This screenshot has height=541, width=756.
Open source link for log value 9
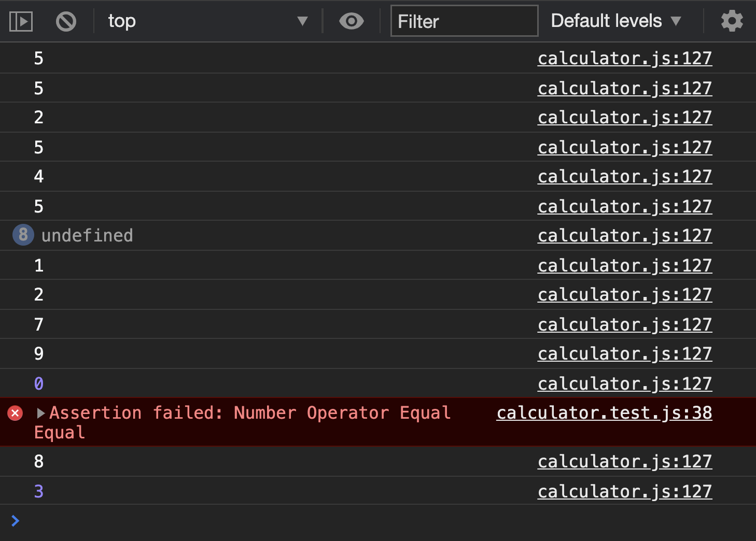[624, 354]
